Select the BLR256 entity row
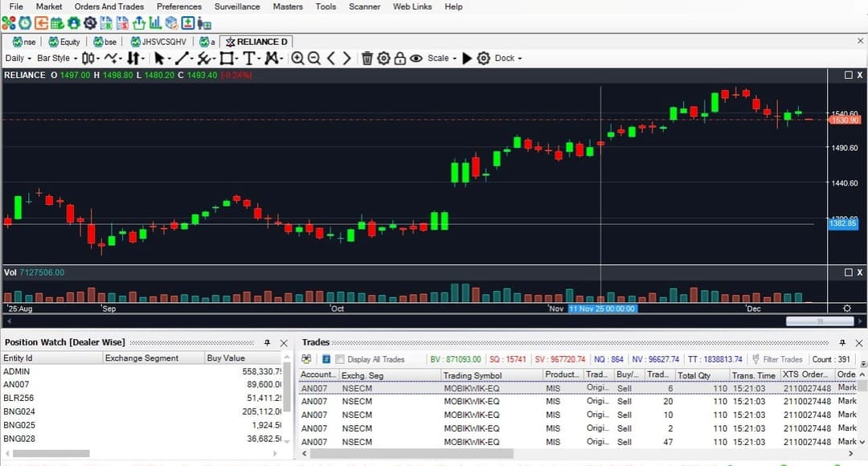Screen dimensions: 868x466 tap(143, 398)
